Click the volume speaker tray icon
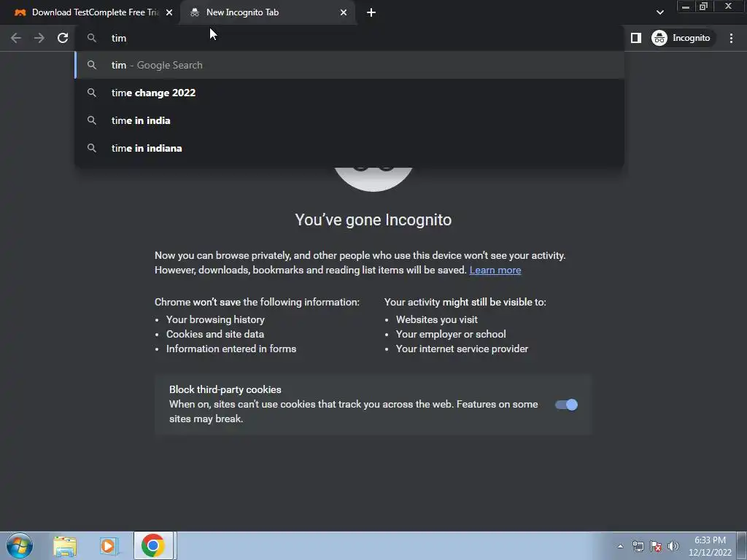 673,547
